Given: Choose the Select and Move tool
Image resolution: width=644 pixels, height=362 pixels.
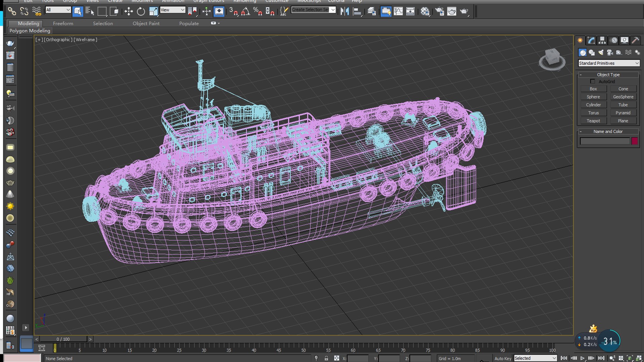Looking at the screenshot, I should click(128, 11).
